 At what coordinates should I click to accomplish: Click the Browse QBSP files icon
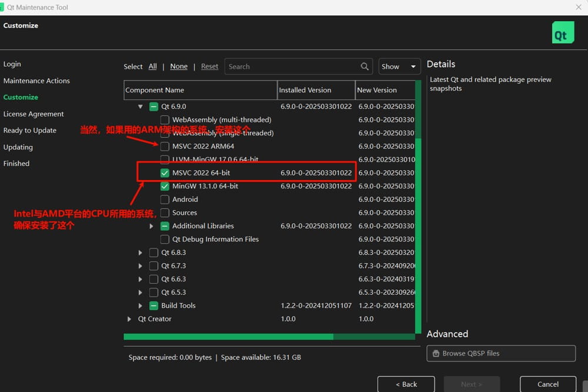[436, 353]
